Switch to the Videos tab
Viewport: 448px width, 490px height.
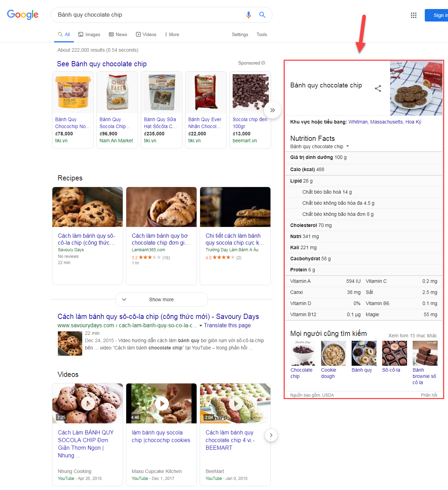(x=146, y=34)
